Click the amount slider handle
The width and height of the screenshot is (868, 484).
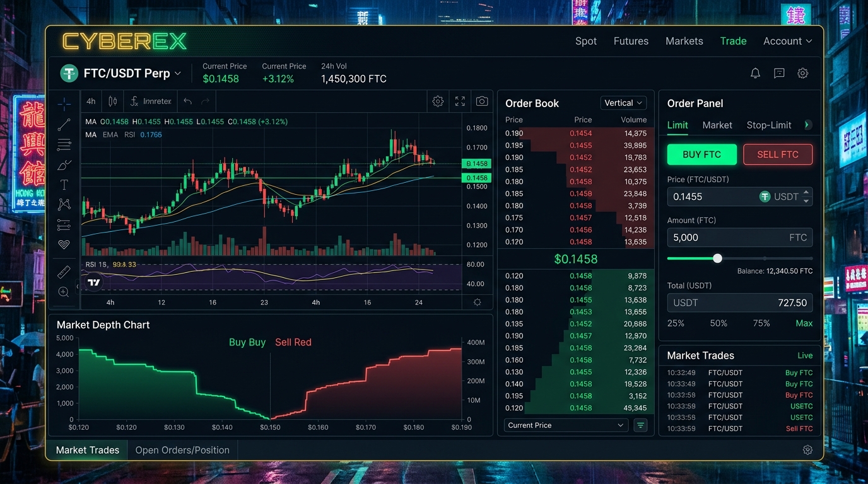(x=717, y=258)
